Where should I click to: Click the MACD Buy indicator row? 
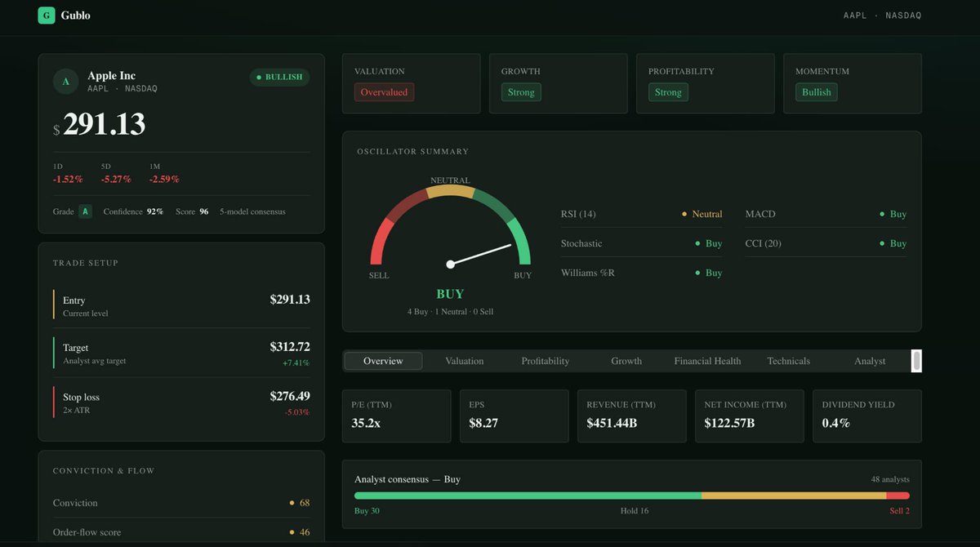pos(826,214)
